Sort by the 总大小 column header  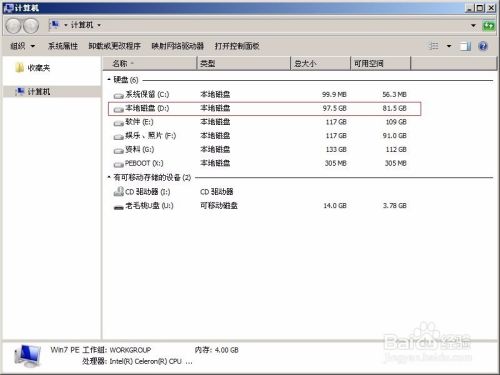(x=321, y=63)
